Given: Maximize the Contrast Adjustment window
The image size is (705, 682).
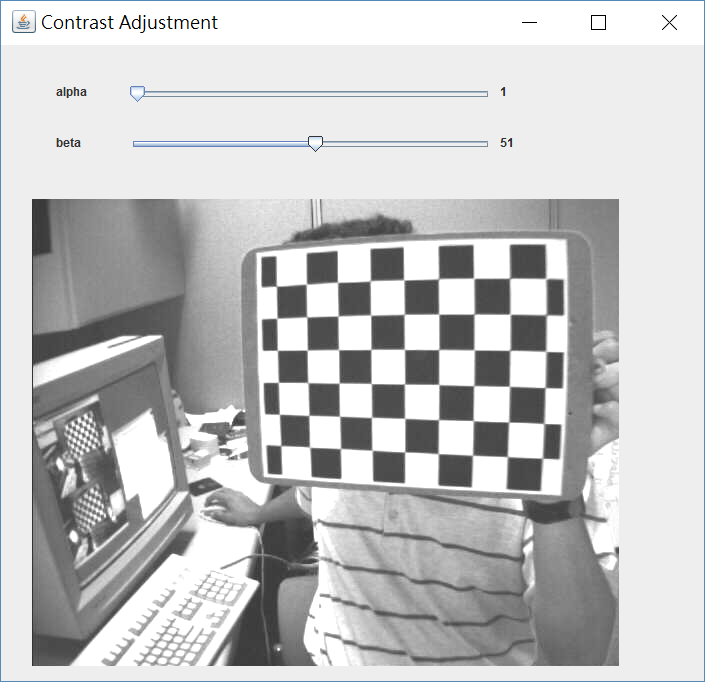Looking at the screenshot, I should point(598,22).
